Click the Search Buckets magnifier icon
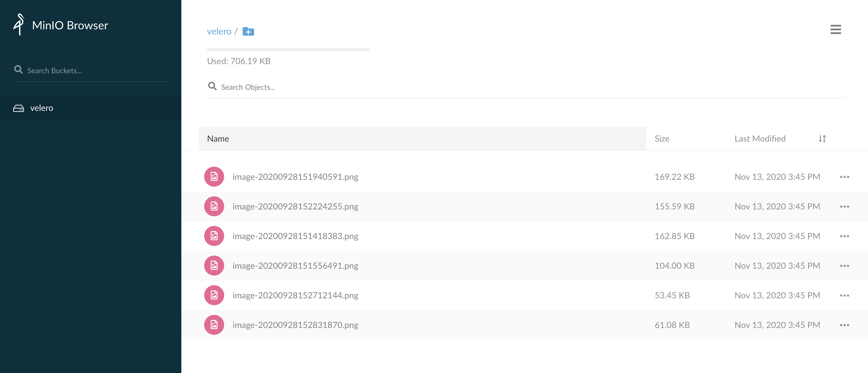 click(x=18, y=70)
